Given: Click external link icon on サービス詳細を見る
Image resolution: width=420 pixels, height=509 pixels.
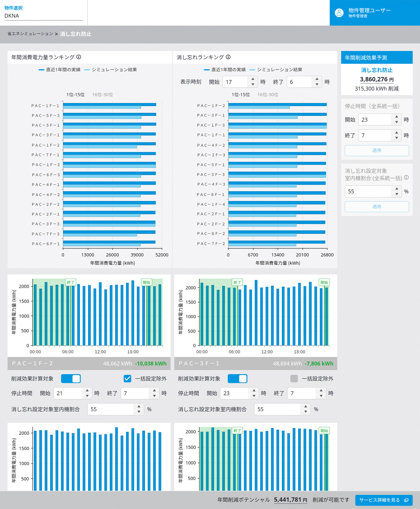Looking at the screenshot, I should click(406, 500).
